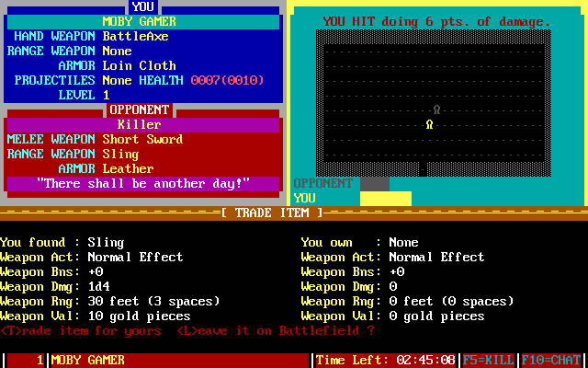This screenshot has width=588, height=368.
Task: Click the grey OPPONENT health bar
Action: click(x=374, y=183)
